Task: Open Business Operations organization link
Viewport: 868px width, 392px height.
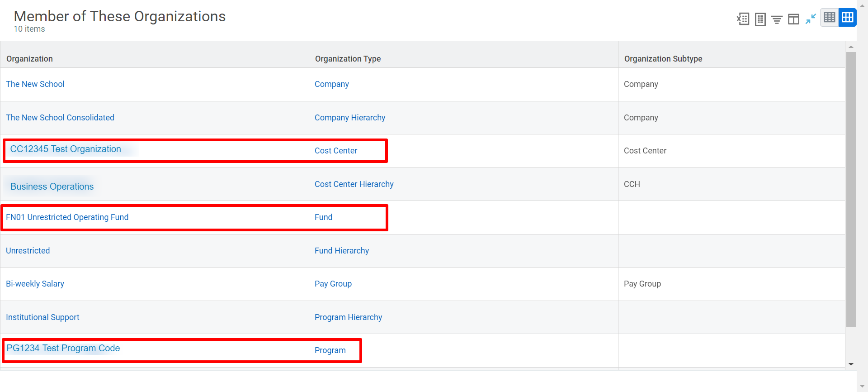Action: (x=52, y=186)
